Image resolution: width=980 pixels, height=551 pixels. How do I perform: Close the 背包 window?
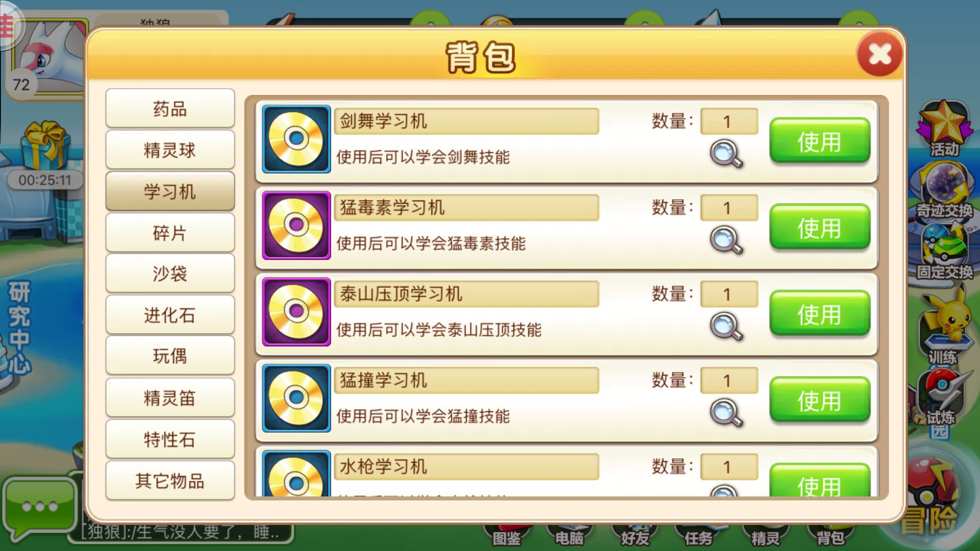[879, 54]
